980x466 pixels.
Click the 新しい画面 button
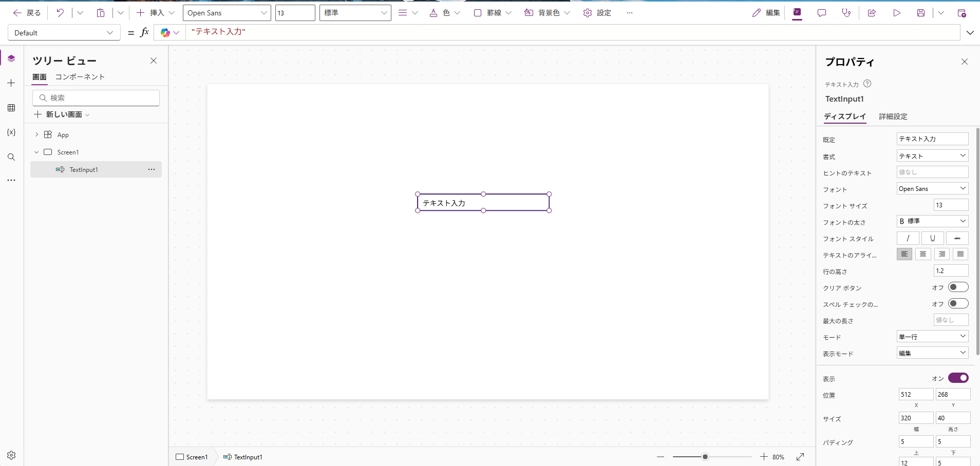tap(62, 114)
